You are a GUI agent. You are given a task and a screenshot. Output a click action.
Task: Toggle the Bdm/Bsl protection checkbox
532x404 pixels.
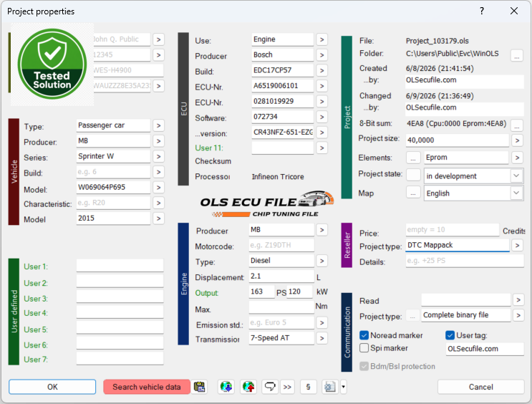(x=364, y=366)
